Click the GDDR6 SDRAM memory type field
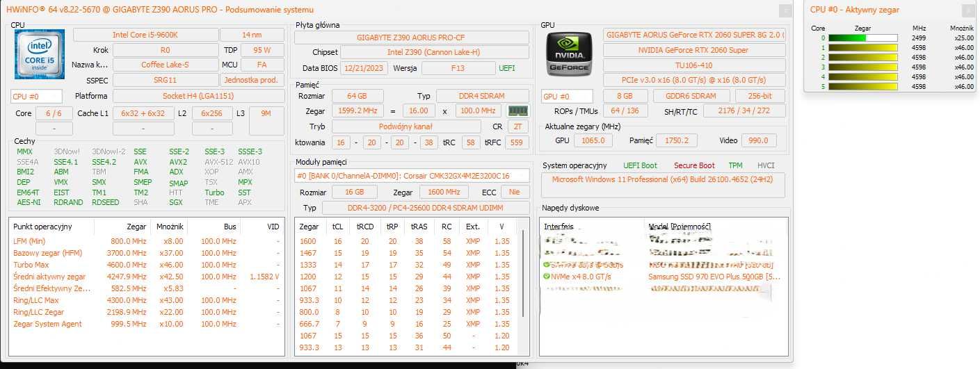Screen dimensions: 980x369 tap(693, 96)
